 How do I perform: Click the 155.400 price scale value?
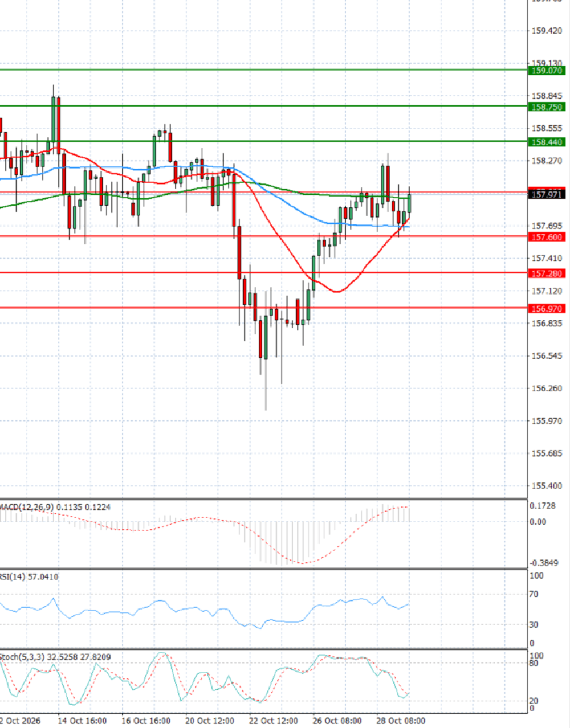(x=547, y=486)
